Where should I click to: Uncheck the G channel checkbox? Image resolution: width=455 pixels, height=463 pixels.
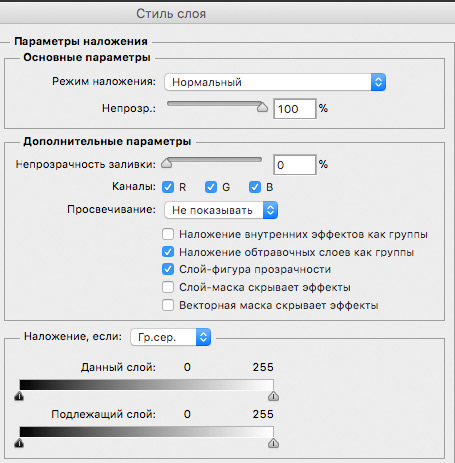pyautogui.click(x=211, y=187)
